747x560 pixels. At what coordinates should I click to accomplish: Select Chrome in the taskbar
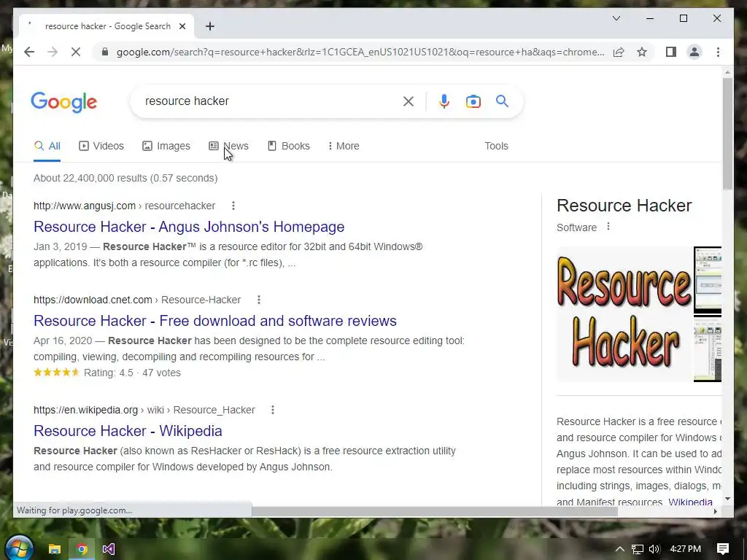point(82,549)
